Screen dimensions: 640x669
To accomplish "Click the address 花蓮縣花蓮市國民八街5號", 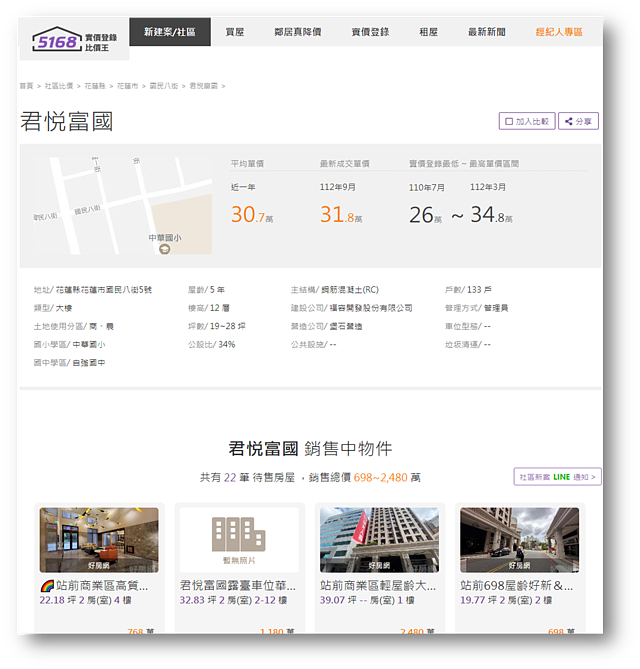I will [104, 290].
